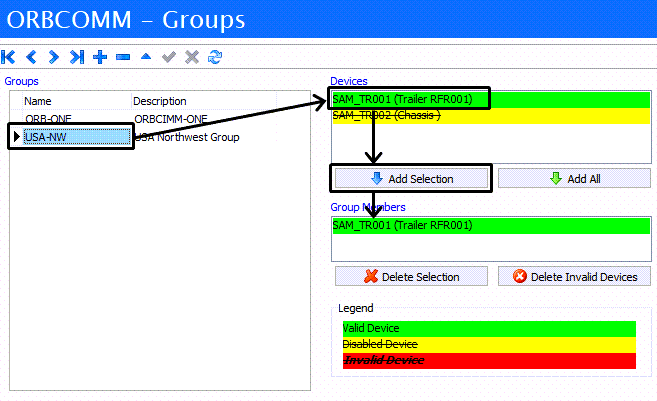The height and width of the screenshot is (401, 657).
Task: Refresh the groups data
Action: pyautogui.click(x=215, y=57)
